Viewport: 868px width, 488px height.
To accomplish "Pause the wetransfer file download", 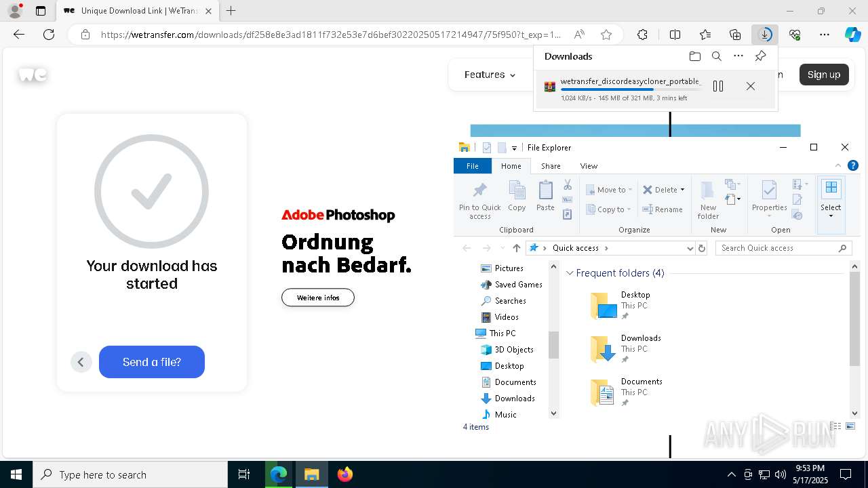I will click(718, 86).
